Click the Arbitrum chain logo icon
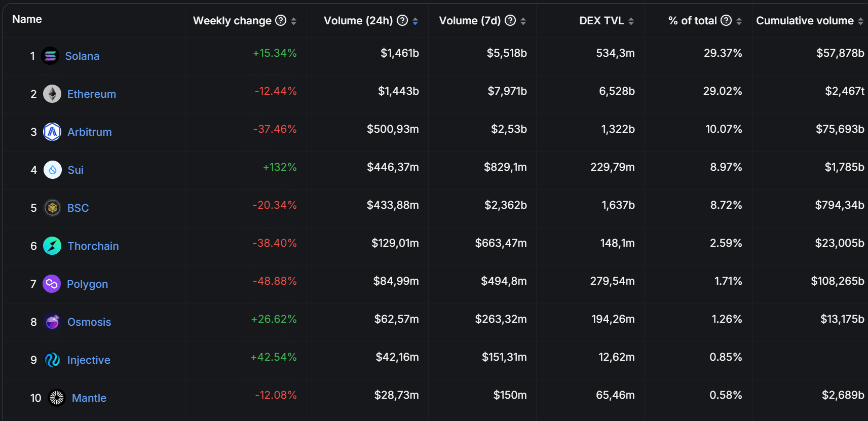The height and width of the screenshot is (421, 868). pos(52,132)
